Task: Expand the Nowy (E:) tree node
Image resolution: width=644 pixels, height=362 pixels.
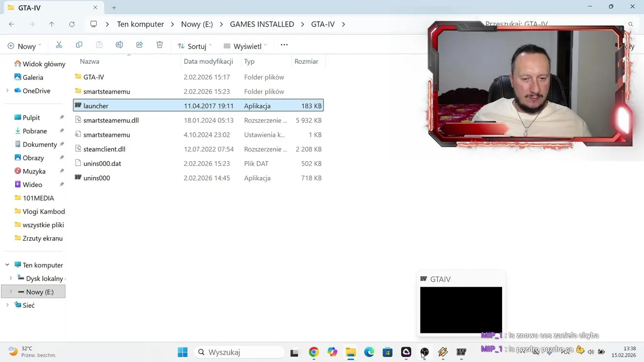Action: (x=11, y=292)
